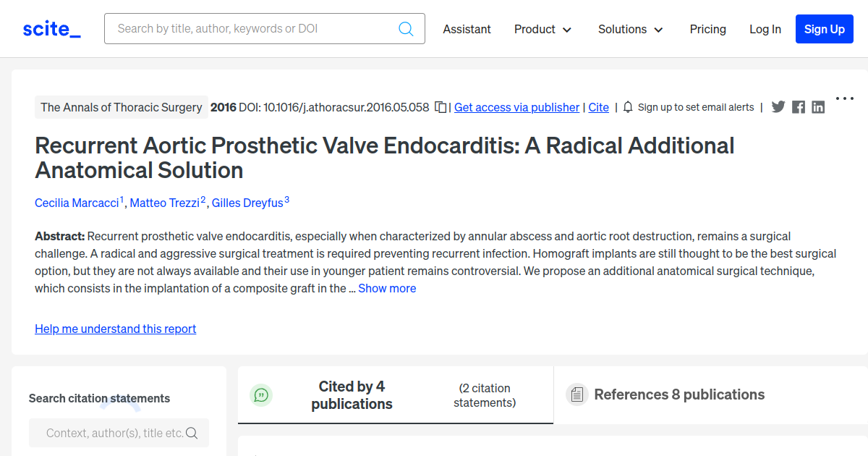This screenshot has height=456, width=868.
Task: Click the scite_ logo
Action: pyautogui.click(x=51, y=29)
